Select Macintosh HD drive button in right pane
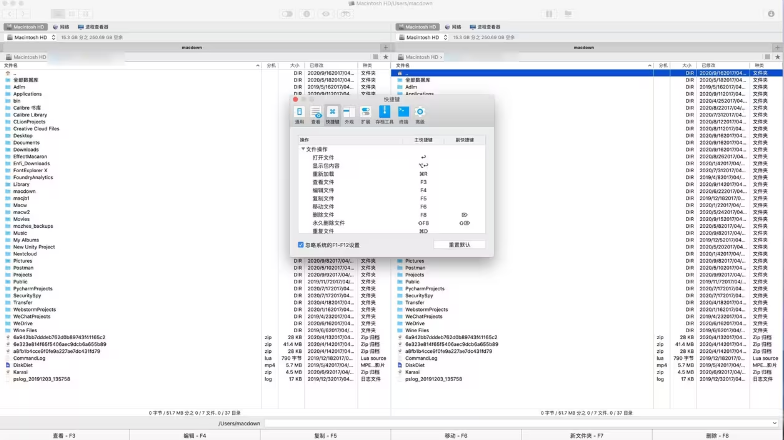 tap(418, 27)
